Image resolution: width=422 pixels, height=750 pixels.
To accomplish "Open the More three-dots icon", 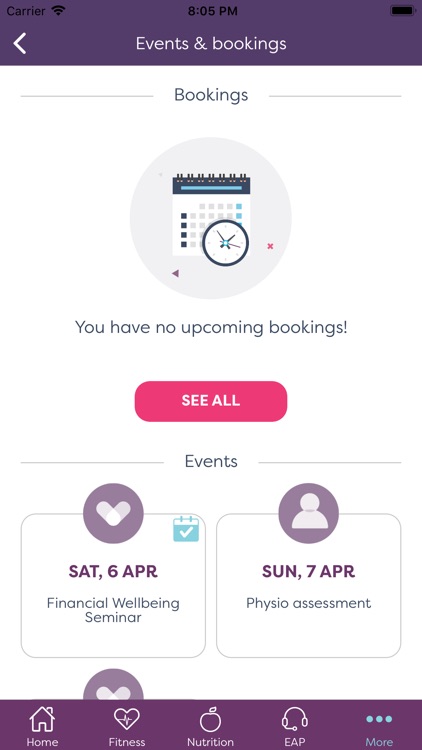I will (x=379, y=719).
